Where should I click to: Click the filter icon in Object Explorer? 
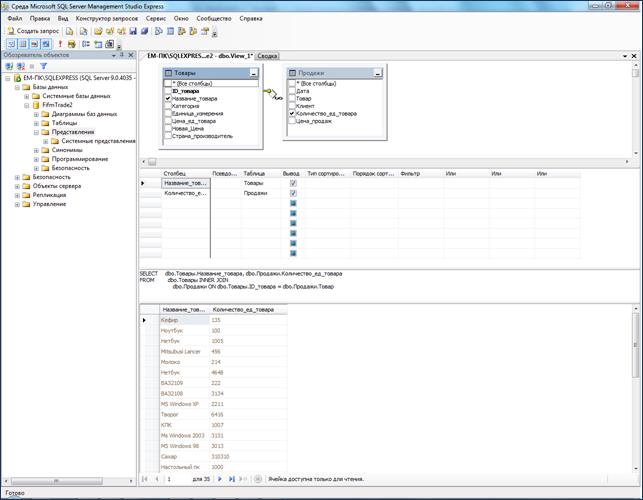click(x=44, y=66)
